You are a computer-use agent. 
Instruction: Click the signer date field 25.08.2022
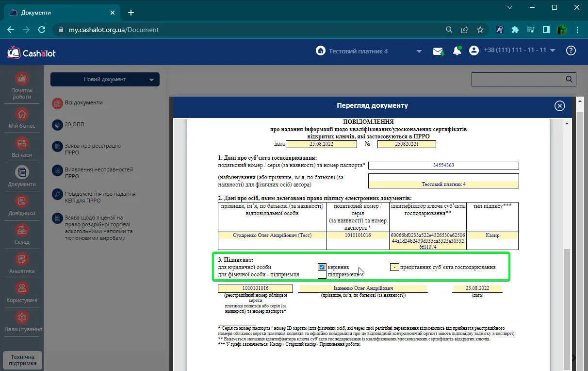pyautogui.click(x=477, y=288)
